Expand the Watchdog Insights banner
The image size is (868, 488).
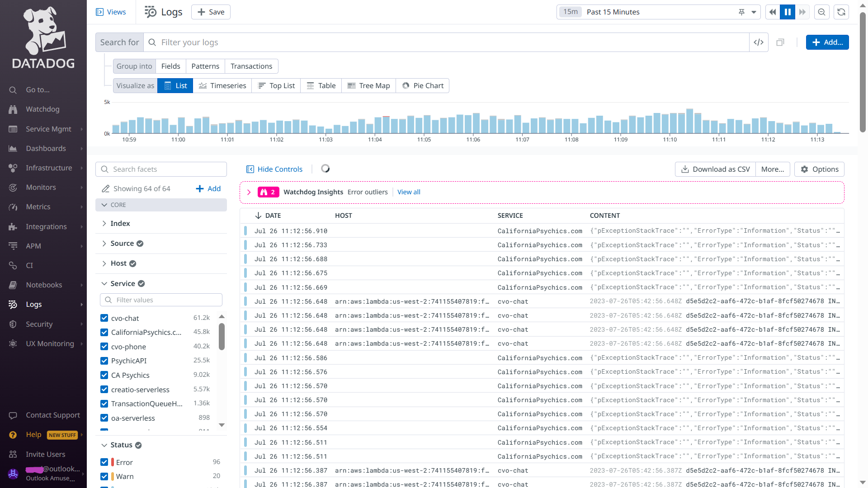coord(249,192)
